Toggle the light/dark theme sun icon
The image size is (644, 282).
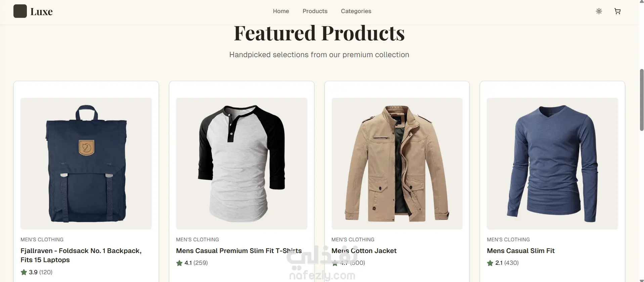coord(599,11)
